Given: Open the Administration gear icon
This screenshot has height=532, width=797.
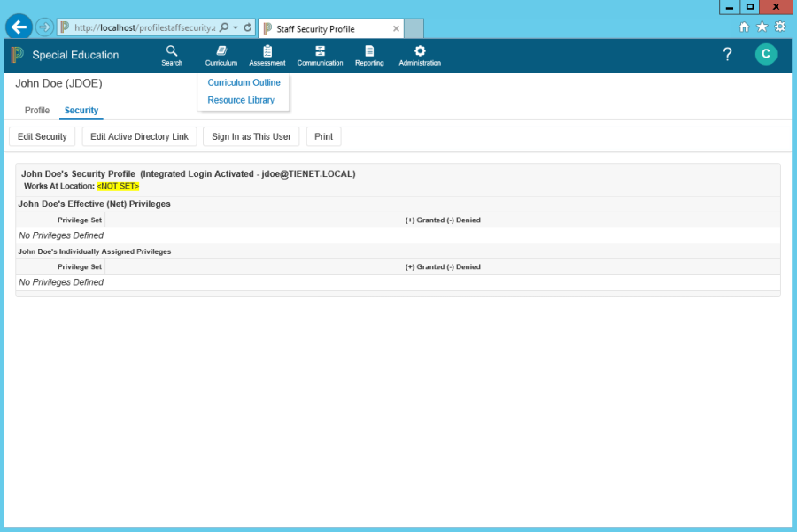Looking at the screenshot, I should click(420, 51).
